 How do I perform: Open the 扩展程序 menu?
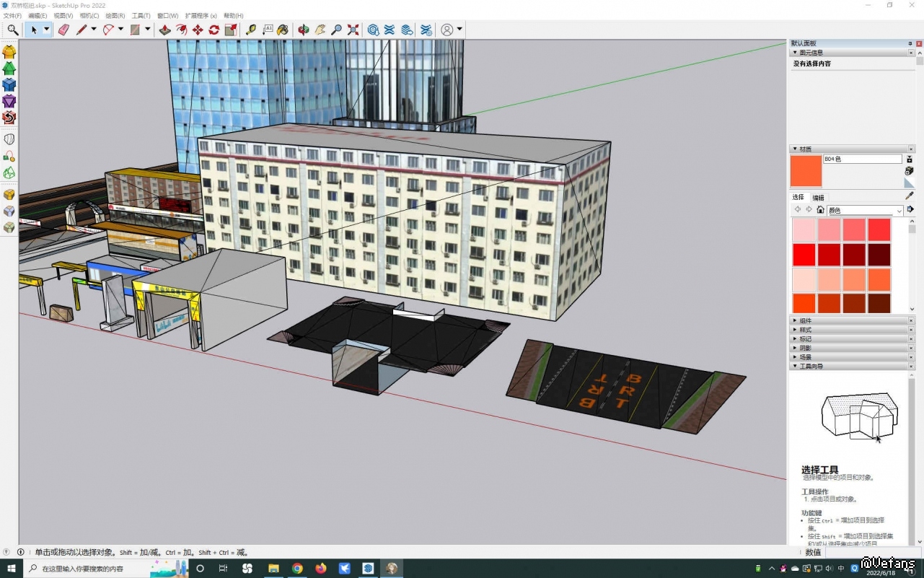[x=201, y=16]
